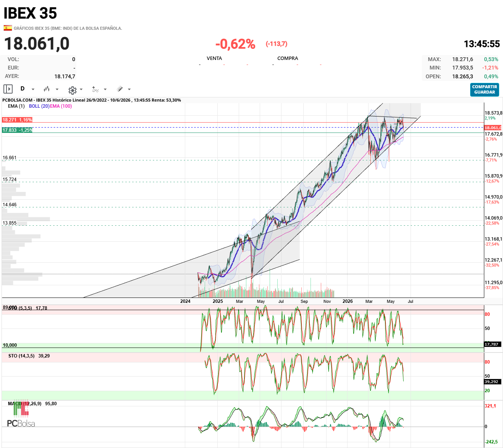Click the VENTA column header
503x448 pixels.
click(x=214, y=58)
